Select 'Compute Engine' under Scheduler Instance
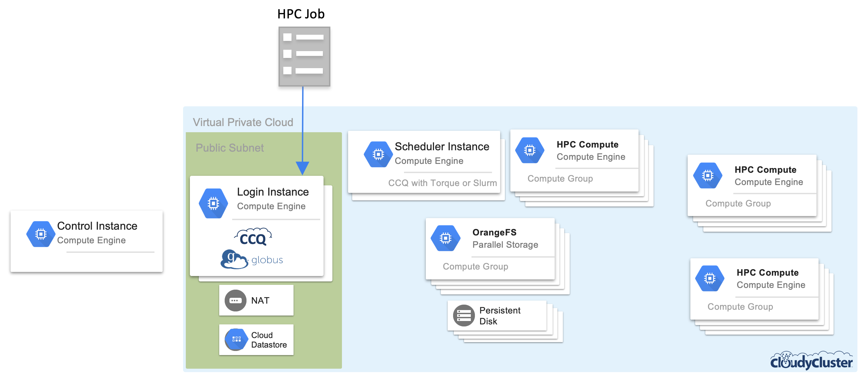Viewport: 868px width, 383px height. tap(429, 161)
